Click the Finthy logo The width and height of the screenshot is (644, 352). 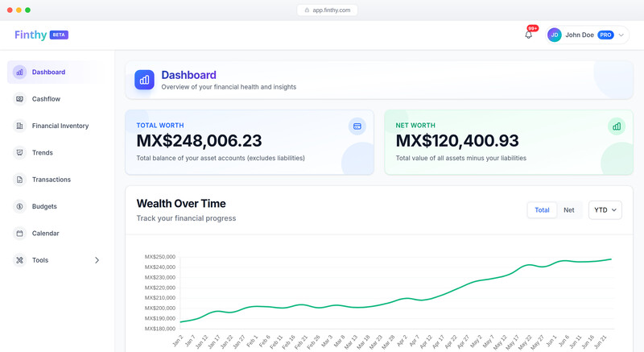click(x=31, y=35)
